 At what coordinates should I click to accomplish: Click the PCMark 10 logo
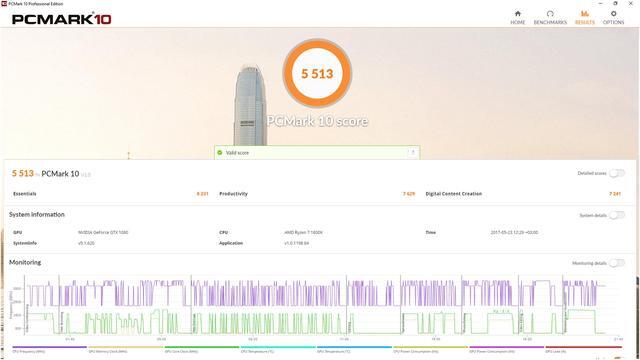62,19
